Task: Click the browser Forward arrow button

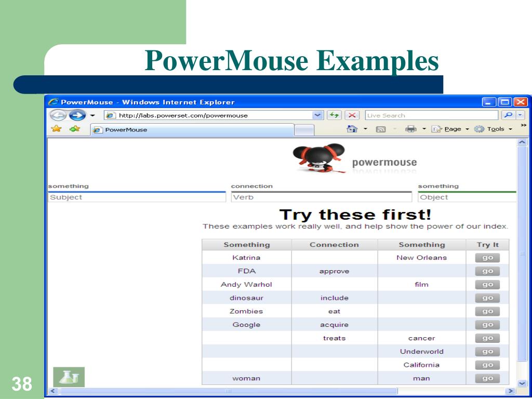Action: [77, 115]
